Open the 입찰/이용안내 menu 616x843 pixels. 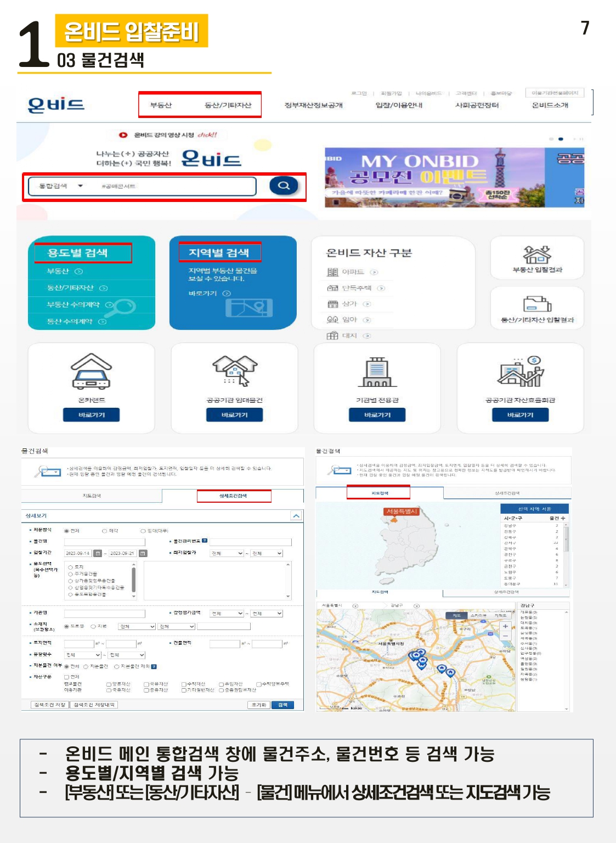pyautogui.click(x=399, y=105)
